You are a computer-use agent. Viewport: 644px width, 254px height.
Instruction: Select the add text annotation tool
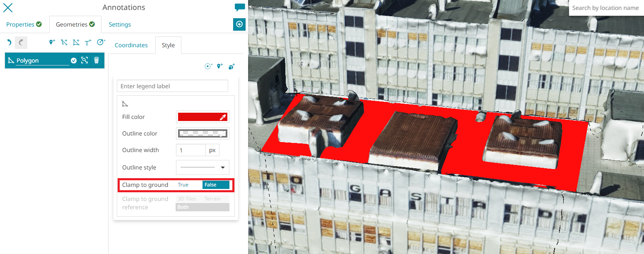[x=88, y=42]
